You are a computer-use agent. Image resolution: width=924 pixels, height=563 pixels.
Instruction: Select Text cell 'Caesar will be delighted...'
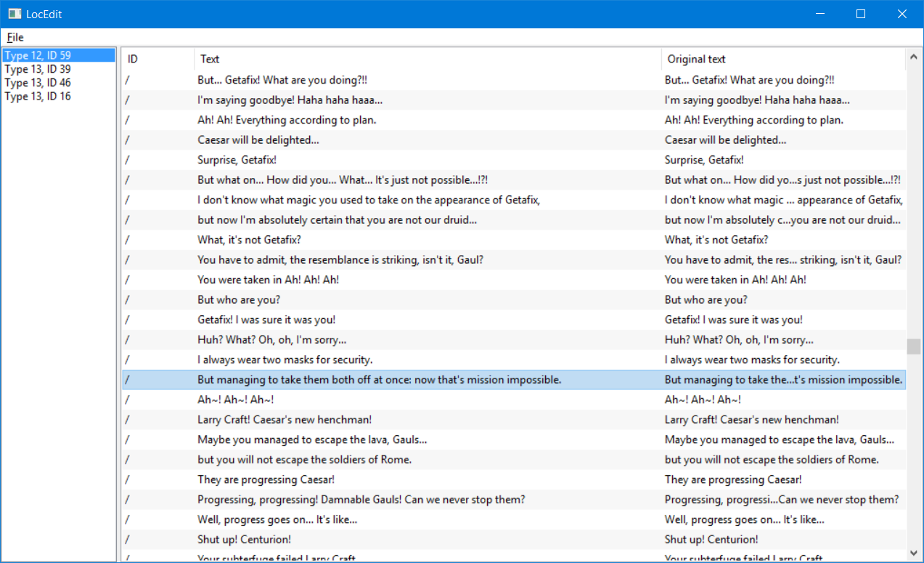click(258, 139)
